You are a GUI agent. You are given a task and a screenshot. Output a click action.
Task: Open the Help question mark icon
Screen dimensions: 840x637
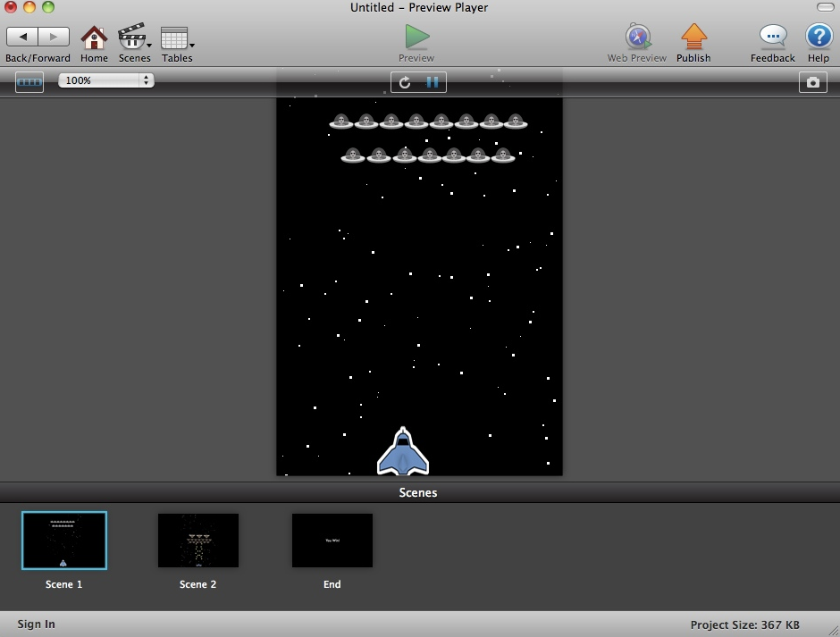(819, 37)
